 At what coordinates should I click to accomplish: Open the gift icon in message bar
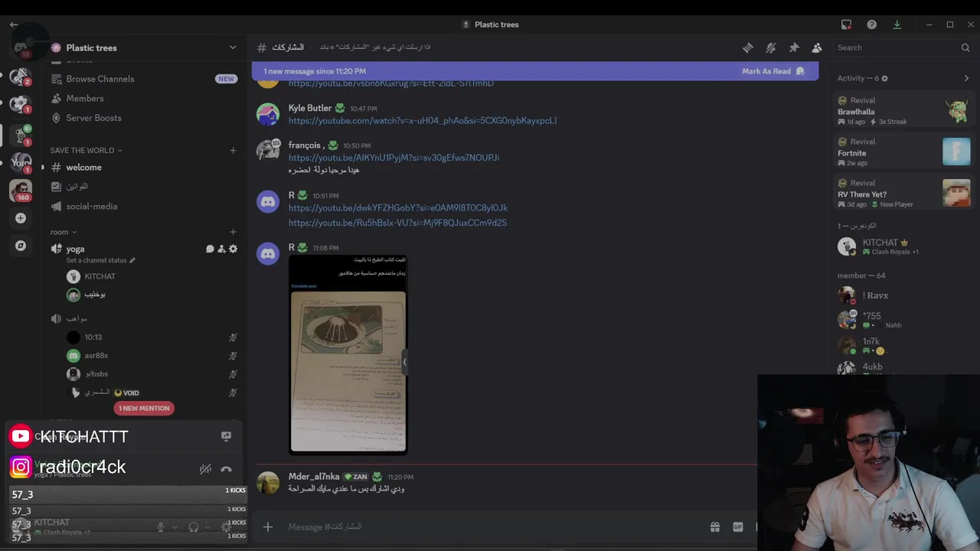click(714, 527)
